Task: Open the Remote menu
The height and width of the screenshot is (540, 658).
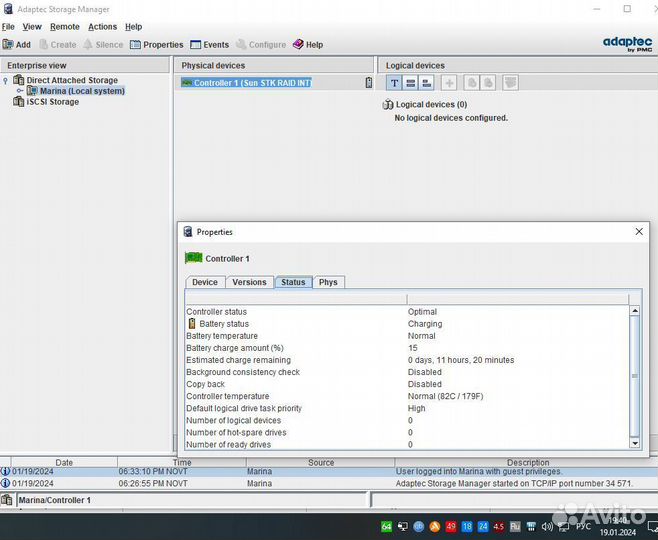Action: pos(65,27)
